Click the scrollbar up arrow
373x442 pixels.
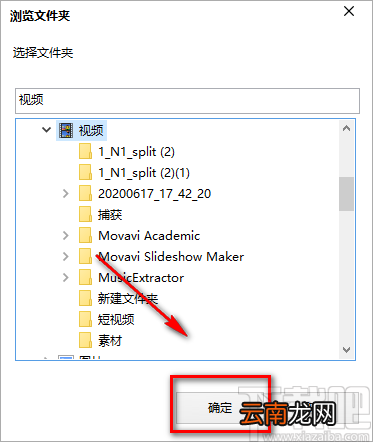coord(347,128)
